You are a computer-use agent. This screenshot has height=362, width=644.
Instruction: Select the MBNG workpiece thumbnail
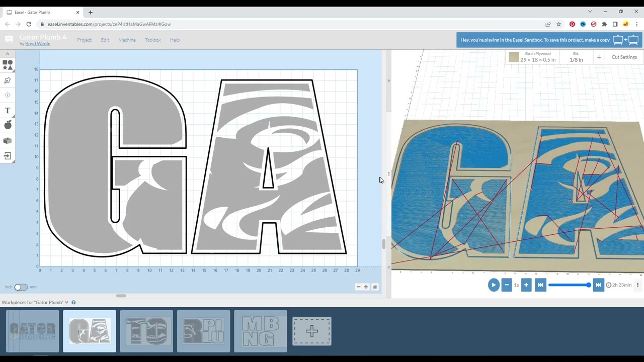pyautogui.click(x=261, y=331)
